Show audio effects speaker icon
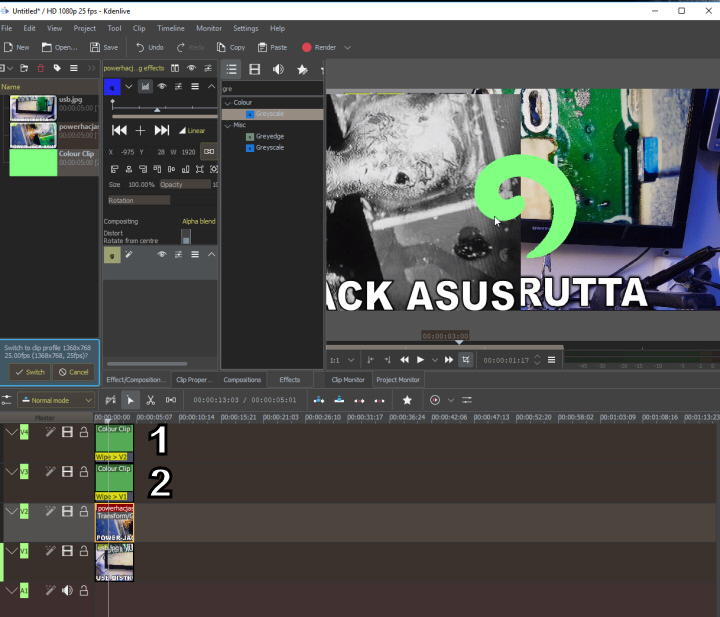 278,69
